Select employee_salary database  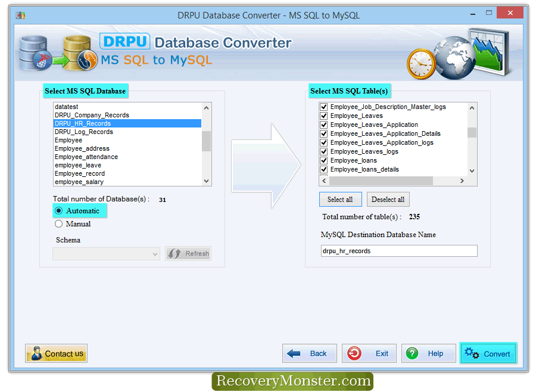click(x=127, y=182)
